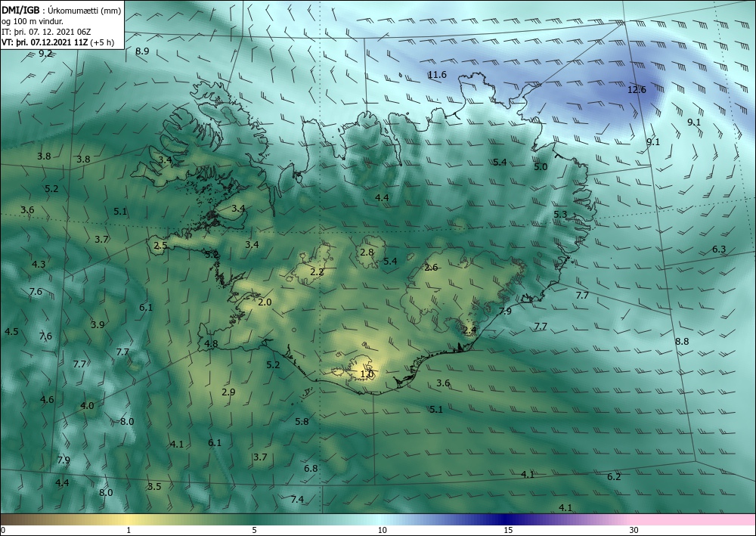Click the 7.4 value on the map
Viewport: 756px width, 536px height.
(297, 500)
